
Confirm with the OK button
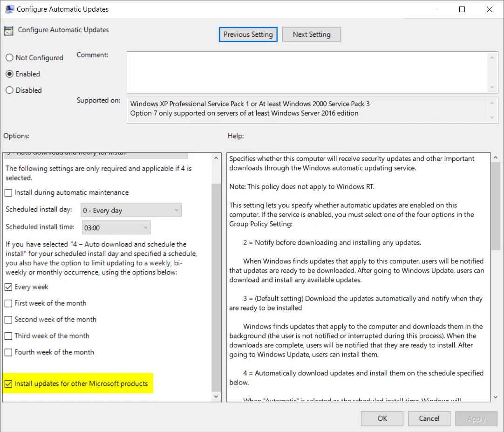pos(382,418)
